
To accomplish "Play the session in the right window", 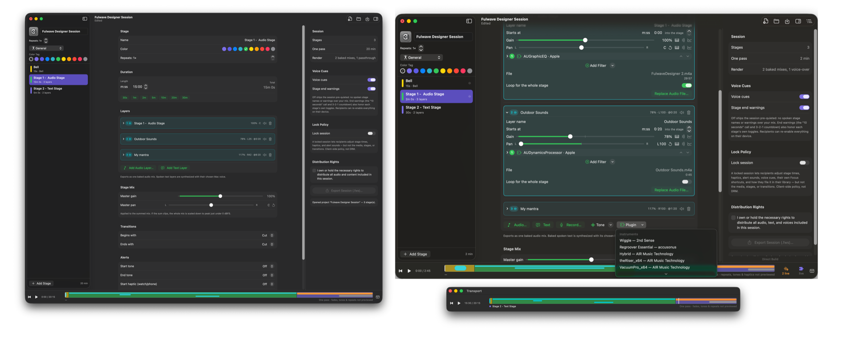I will (x=409, y=271).
